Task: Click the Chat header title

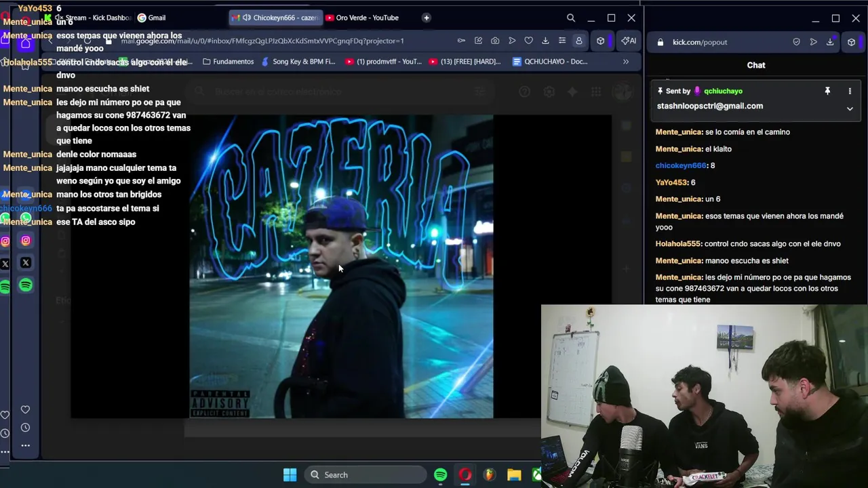Action: tap(756, 65)
